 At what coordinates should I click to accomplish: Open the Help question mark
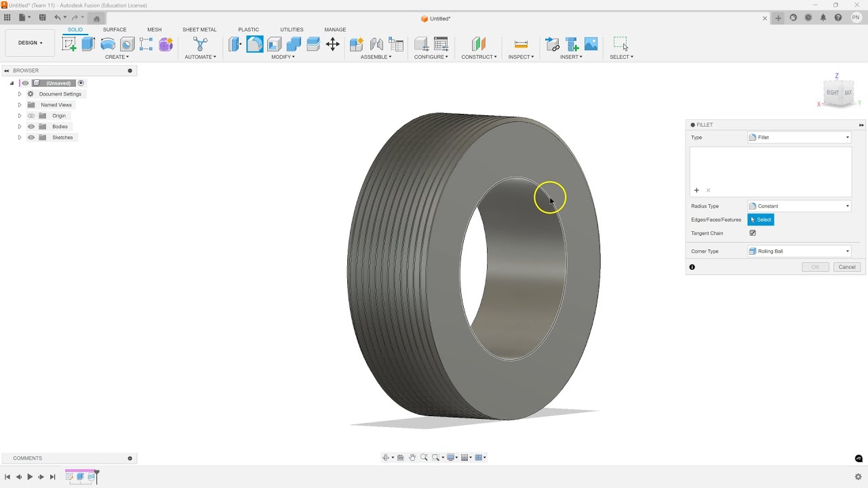tap(838, 18)
